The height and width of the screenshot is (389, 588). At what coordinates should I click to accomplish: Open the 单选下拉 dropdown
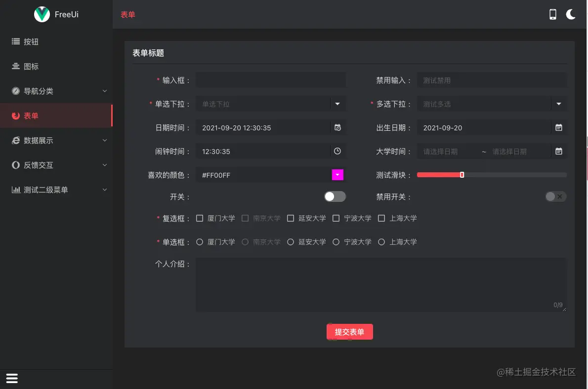337,104
